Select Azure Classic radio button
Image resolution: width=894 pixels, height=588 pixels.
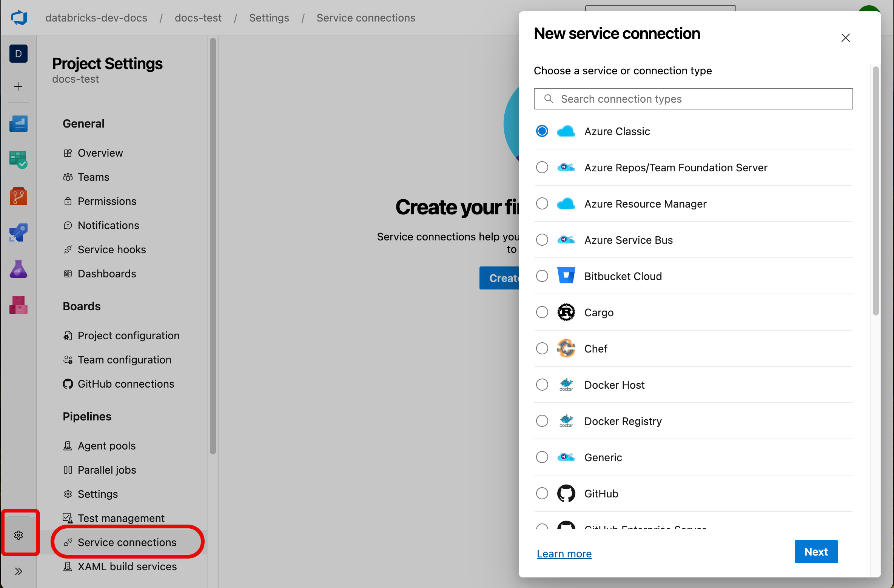coord(542,131)
